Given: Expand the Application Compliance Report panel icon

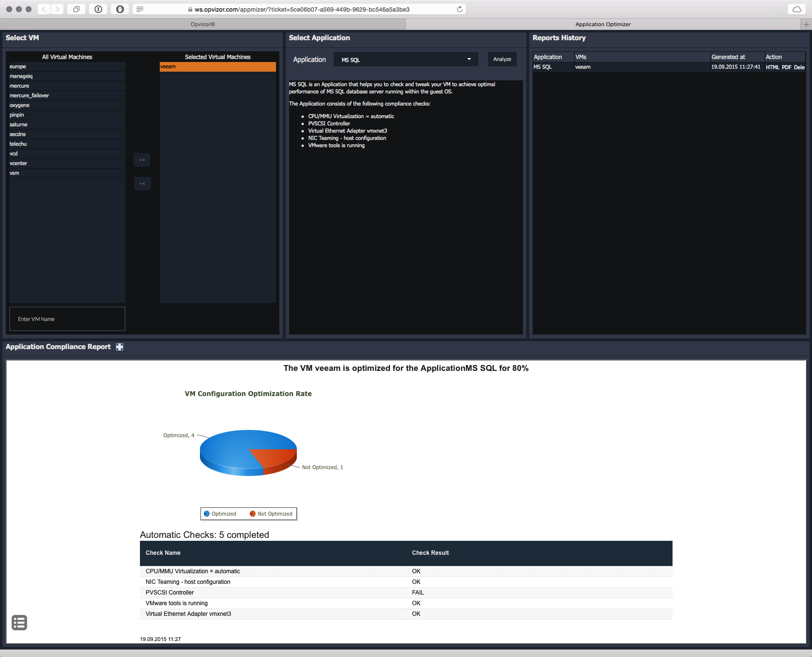Looking at the screenshot, I should point(120,347).
